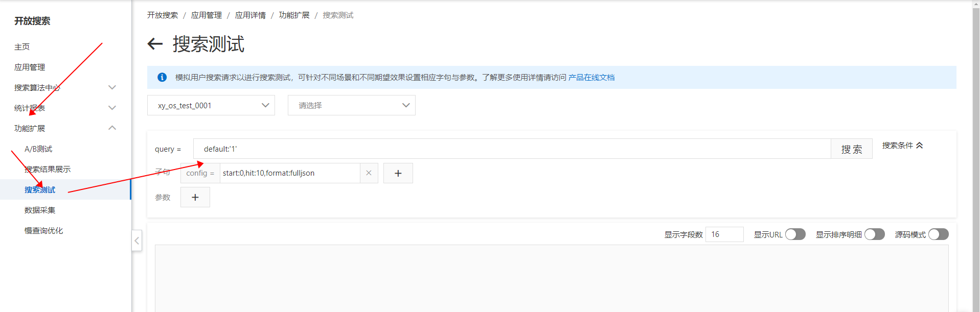
Task: Select A/B测试 in the sidebar
Action: tap(38, 149)
